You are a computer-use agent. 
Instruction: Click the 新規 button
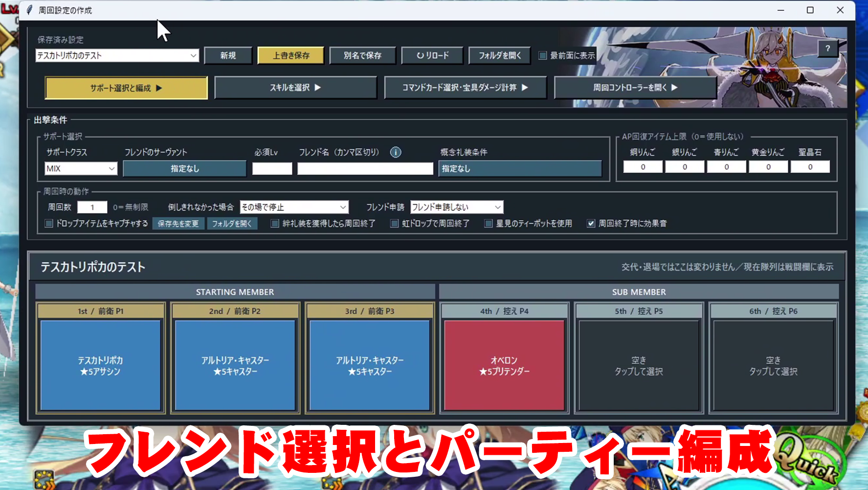[x=228, y=55]
